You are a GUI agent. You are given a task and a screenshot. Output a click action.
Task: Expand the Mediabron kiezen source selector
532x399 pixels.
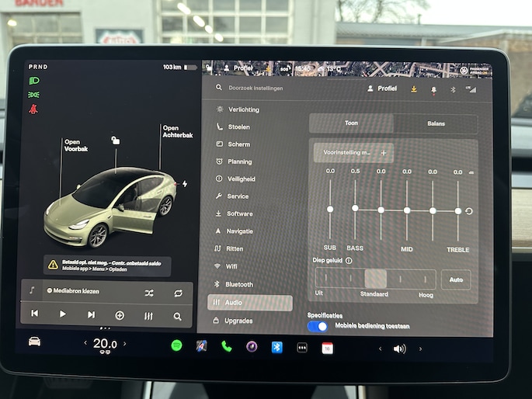point(78,292)
